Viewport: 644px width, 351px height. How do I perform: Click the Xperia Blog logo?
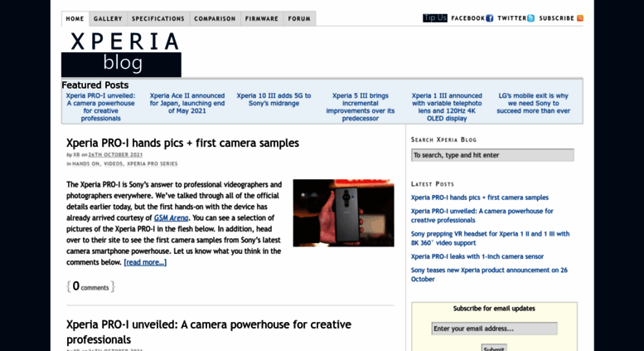click(122, 53)
